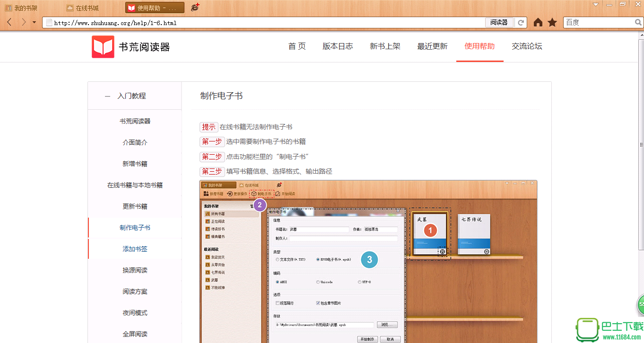
Task: Open the 新增书籍 tutorial
Action: 135,164
